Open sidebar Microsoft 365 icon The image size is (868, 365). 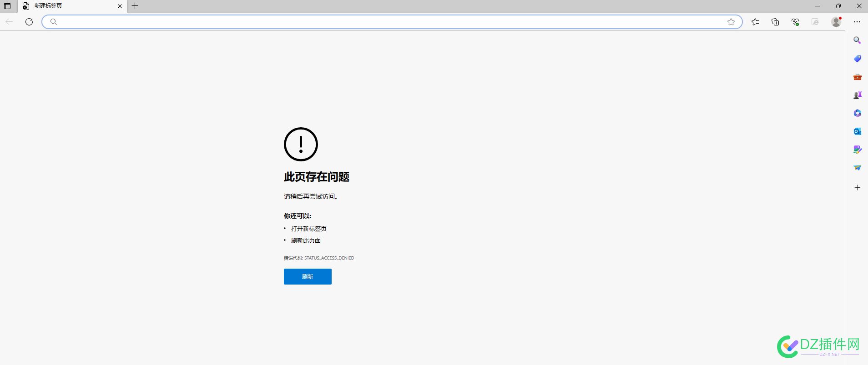tap(857, 113)
